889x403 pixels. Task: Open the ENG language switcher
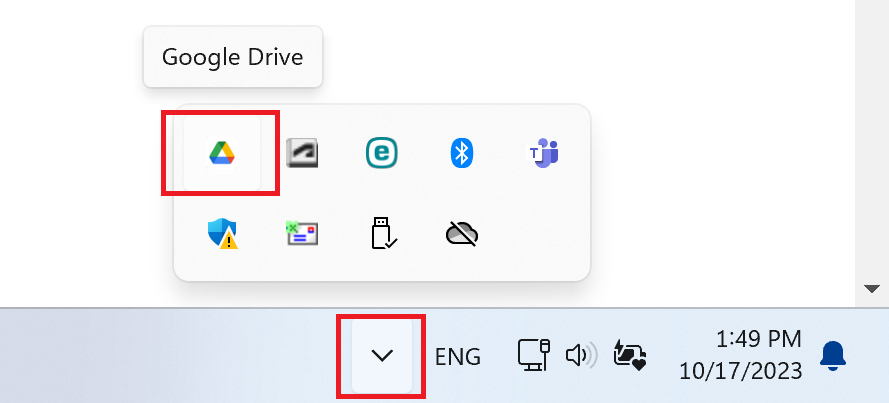[458, 357]
